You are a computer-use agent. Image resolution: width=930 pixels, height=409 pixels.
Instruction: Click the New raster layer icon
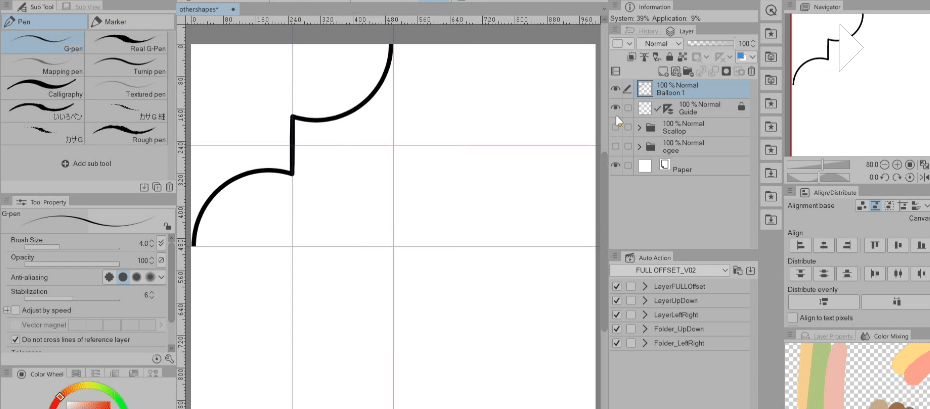[665, 71]
